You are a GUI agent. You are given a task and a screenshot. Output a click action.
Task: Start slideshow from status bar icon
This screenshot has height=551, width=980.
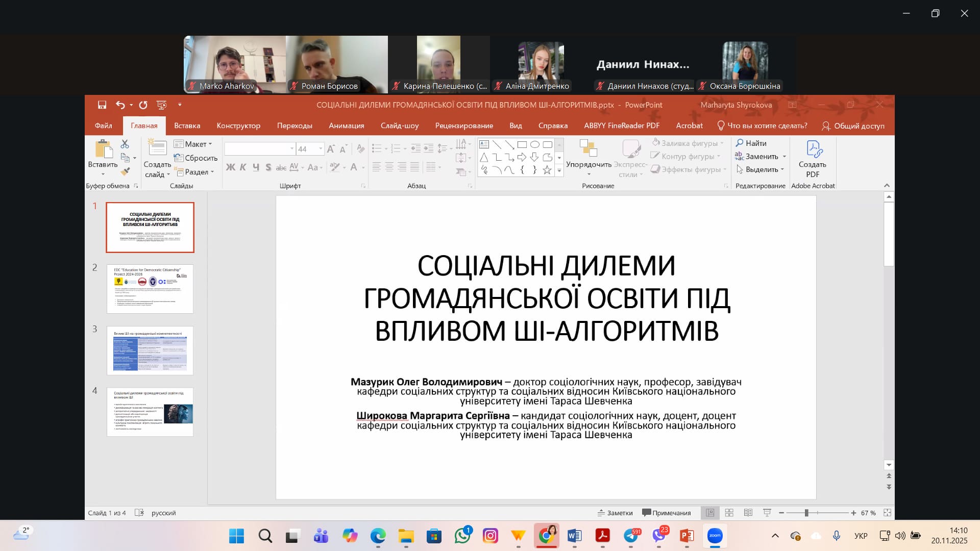click(767, 513)
